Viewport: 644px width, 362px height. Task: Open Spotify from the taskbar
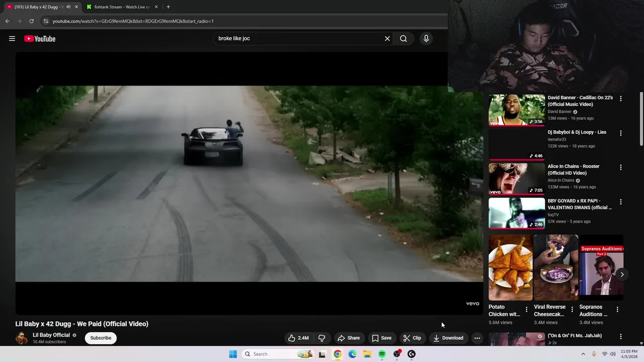(382, 354)
